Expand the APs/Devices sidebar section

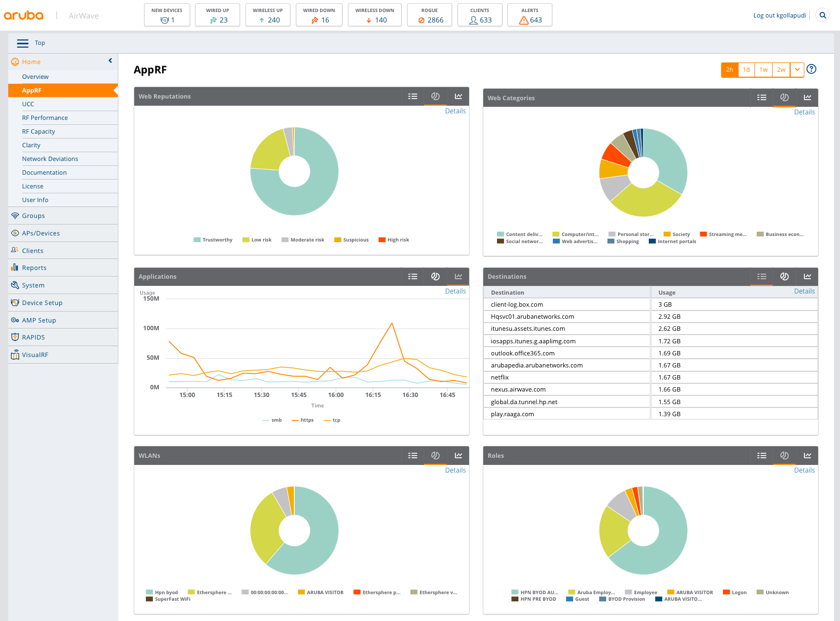(x=41, y=233)
